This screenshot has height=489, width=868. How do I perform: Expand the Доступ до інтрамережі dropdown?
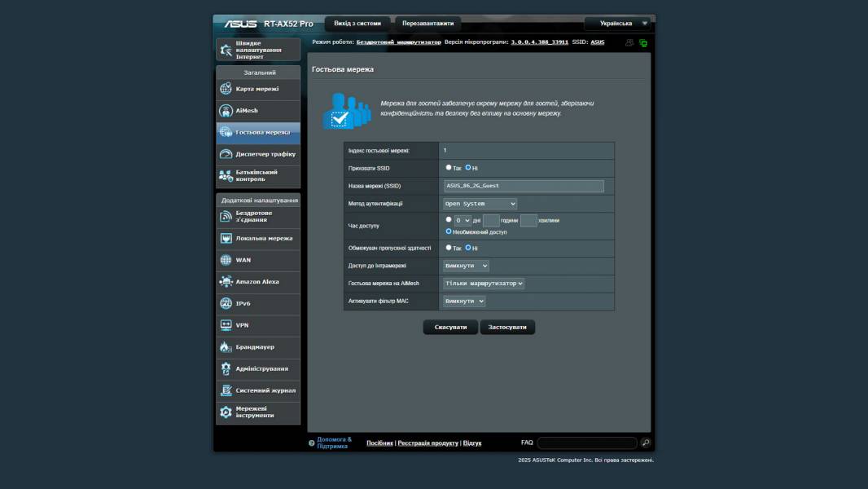[x=466, y=266]
